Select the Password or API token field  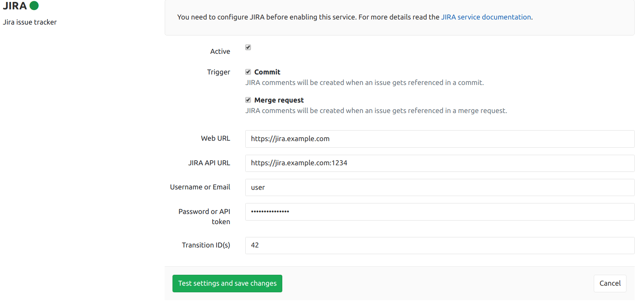[439, 212]
